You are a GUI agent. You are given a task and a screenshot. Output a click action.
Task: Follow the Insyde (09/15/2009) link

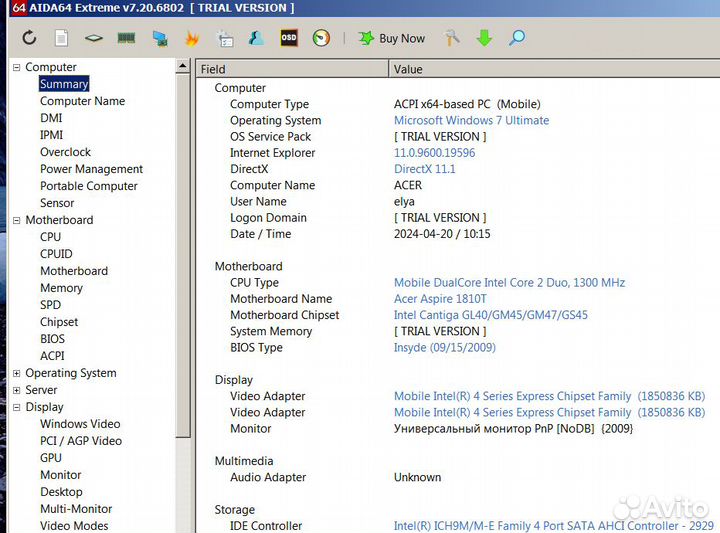tap(444, 348)
